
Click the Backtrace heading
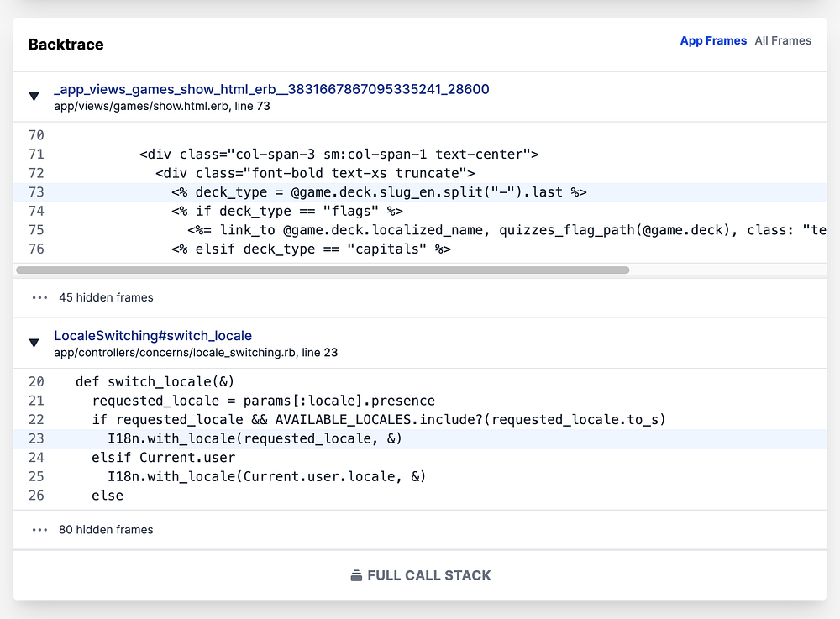(66, 45)
